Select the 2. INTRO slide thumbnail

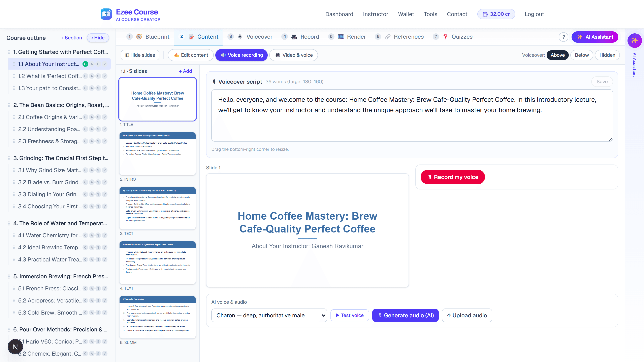[158, 153]
